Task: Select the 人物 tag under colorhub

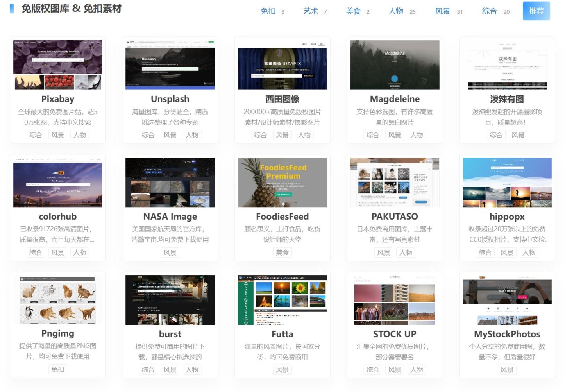Action: point(80,252)
